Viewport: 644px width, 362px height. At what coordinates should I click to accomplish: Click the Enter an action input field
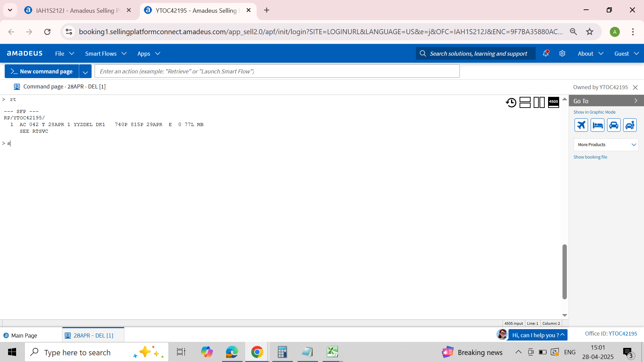click(277, 71)
